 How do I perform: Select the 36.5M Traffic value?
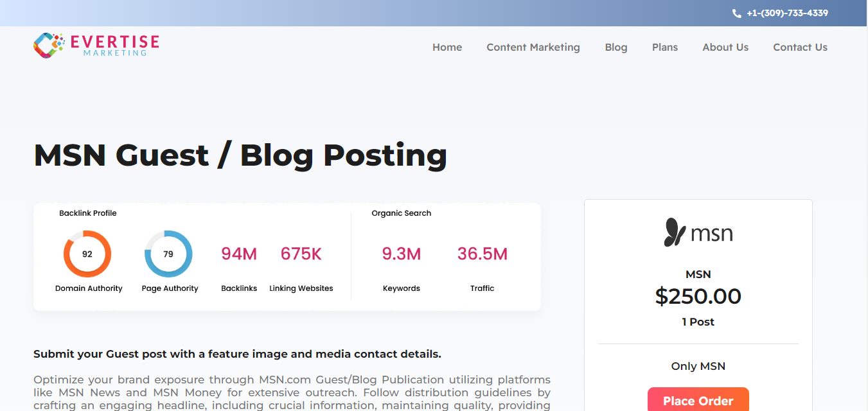(x=483, y=254)
